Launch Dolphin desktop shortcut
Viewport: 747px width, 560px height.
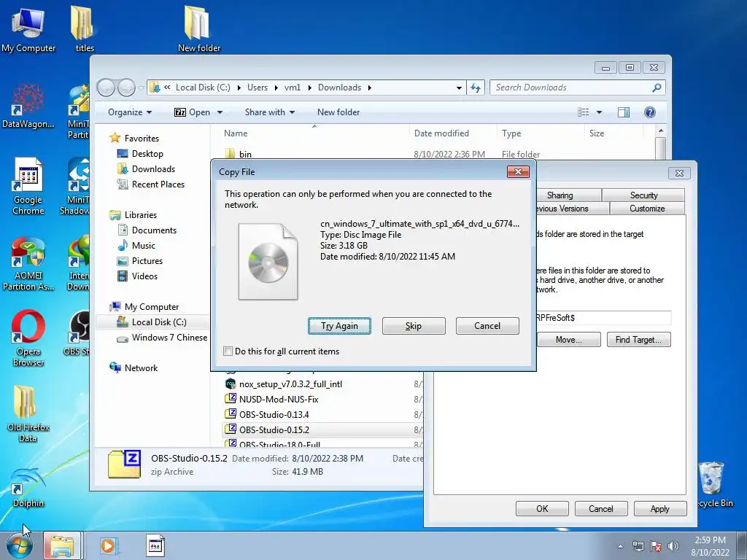[28, 488]
